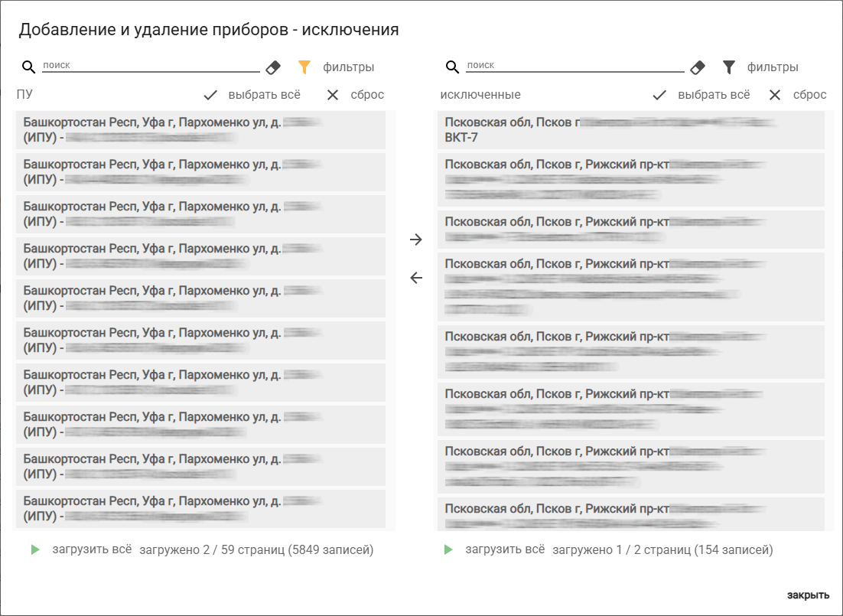The width and height of the screenshot is (843, 616).
Task: Focus the right поиск search field
Action: [x=574, y=66]
